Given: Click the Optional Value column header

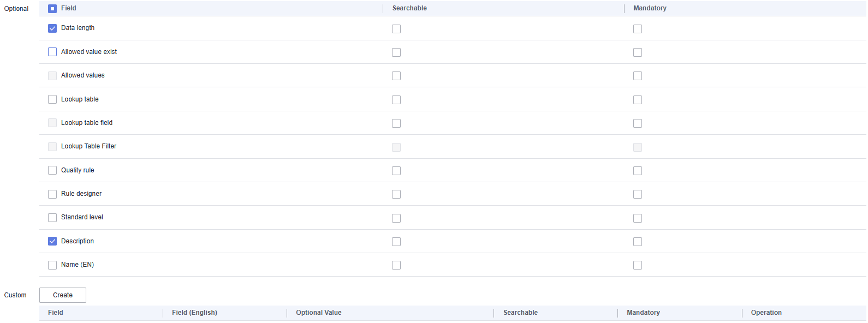Looking at the screenshot, I should (319, 313).
